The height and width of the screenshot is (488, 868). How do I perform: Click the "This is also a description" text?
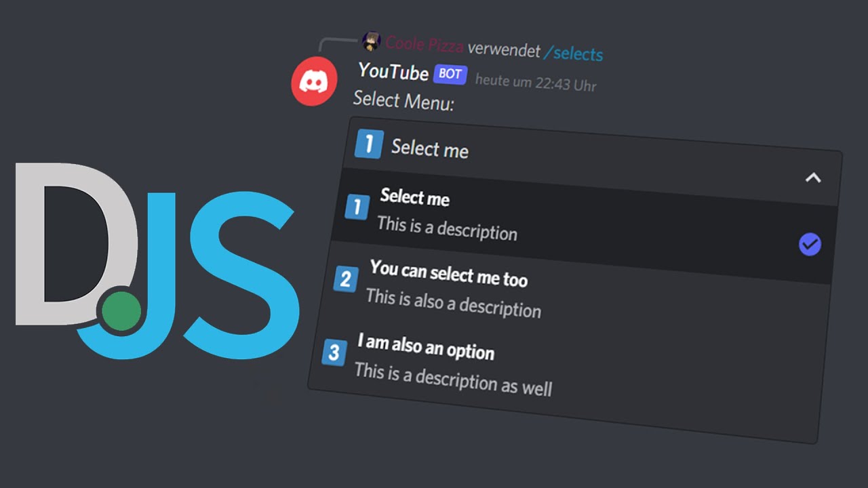[453, 304]
